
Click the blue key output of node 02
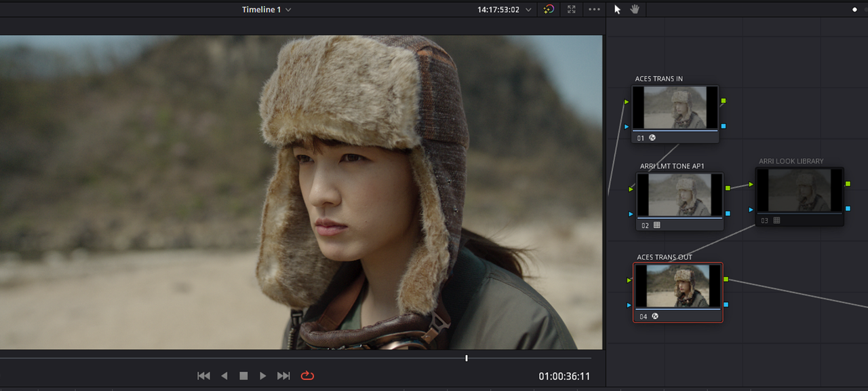coord(728,213)
